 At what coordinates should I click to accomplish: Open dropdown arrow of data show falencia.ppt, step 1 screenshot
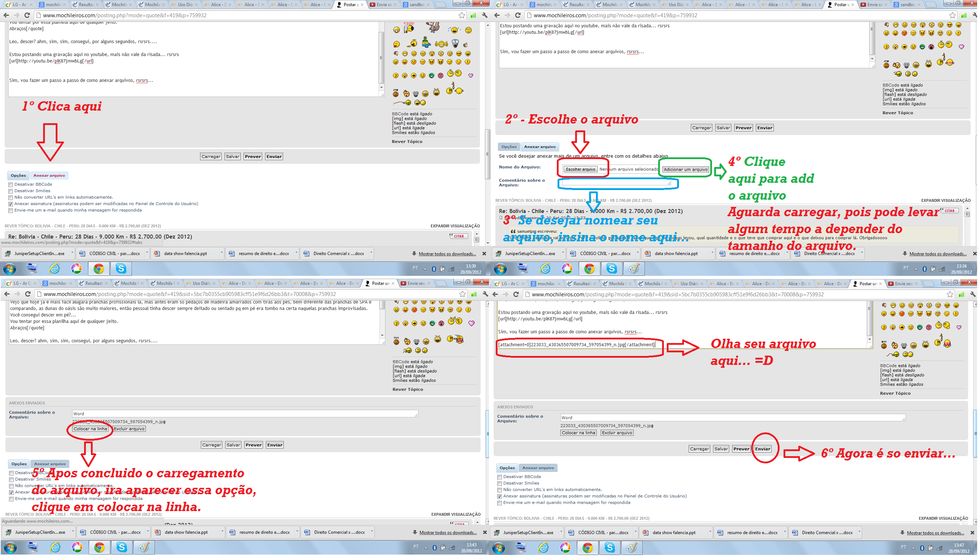222,253
